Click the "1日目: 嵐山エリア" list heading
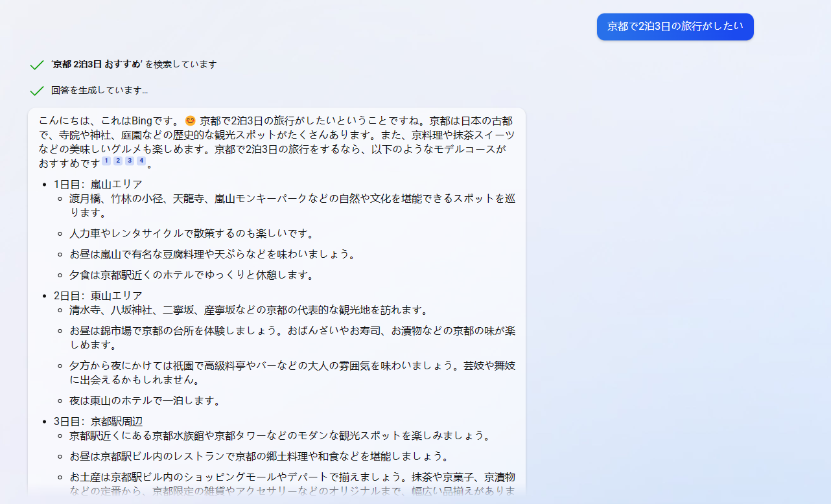The width and height of the screenshot is (831, 504). pos(97,184)
